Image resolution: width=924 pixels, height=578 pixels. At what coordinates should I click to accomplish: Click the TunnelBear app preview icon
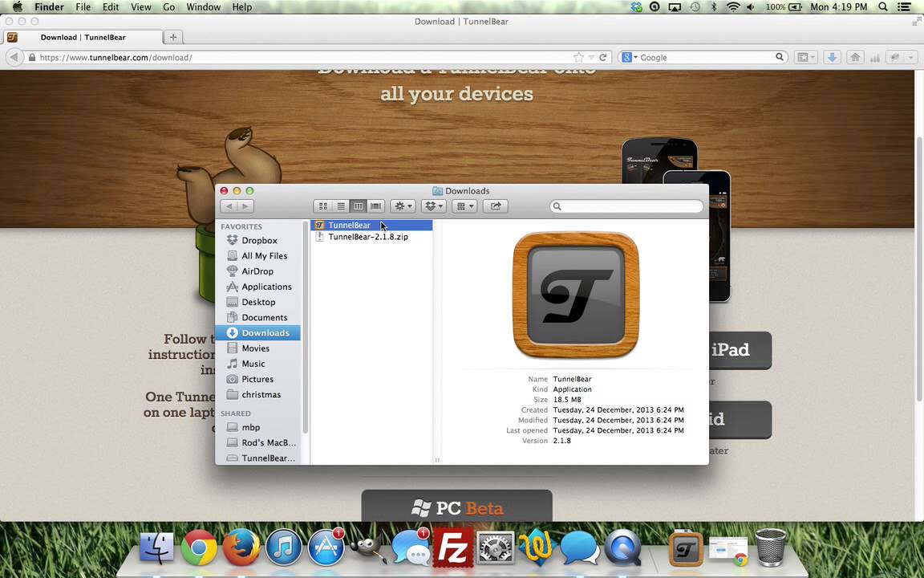576,295
